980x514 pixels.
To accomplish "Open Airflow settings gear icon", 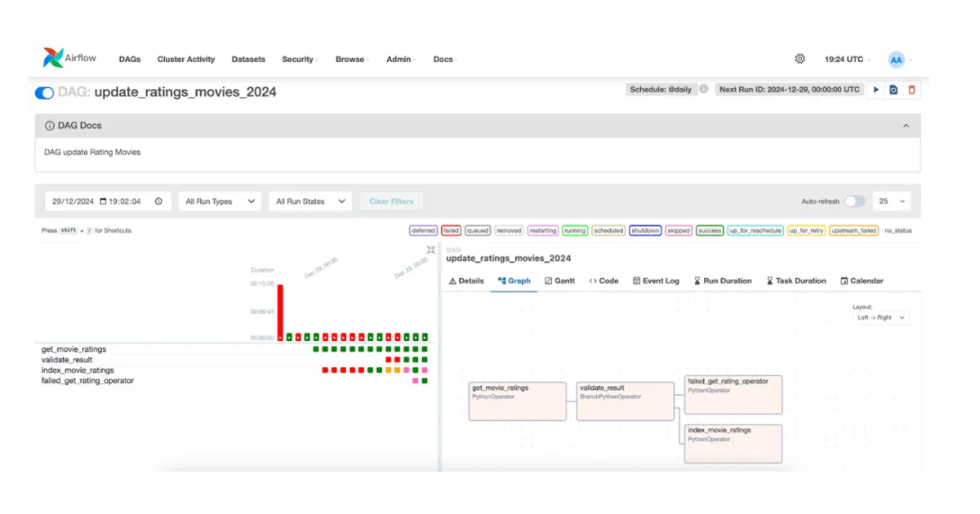I will click(800, 59).
